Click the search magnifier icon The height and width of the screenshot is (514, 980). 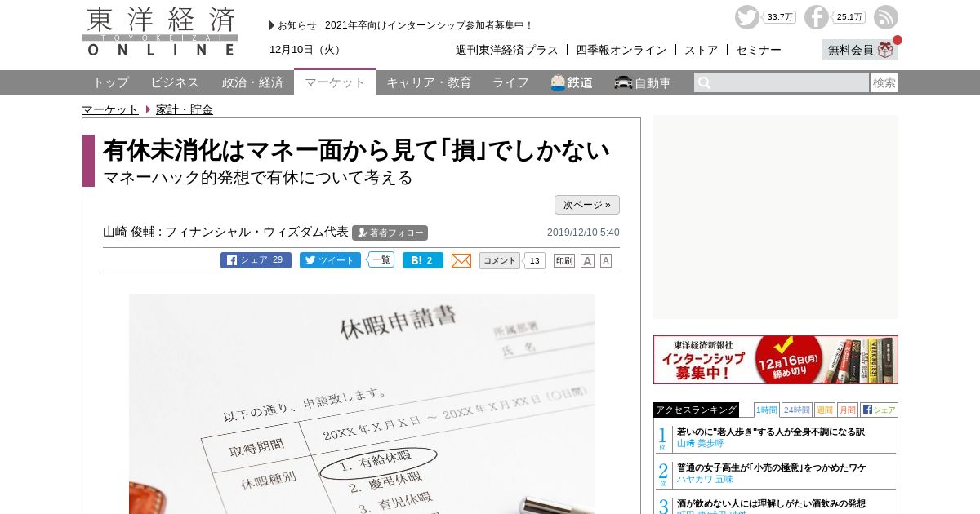704,82
